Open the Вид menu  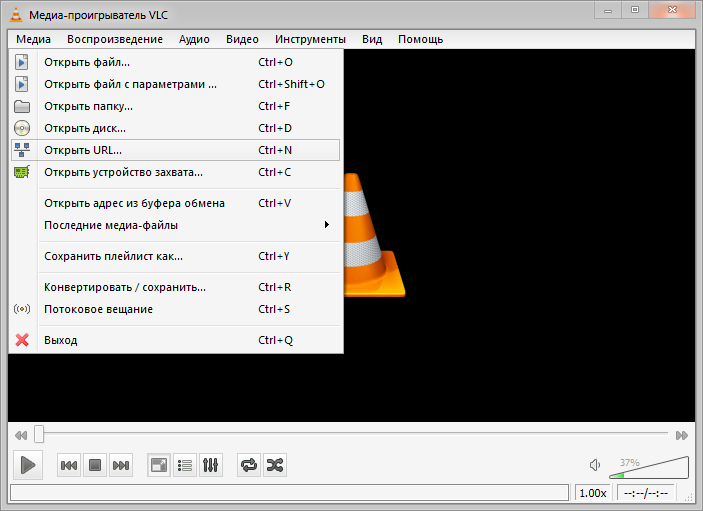pyautogui.click(x=372, y=39)
